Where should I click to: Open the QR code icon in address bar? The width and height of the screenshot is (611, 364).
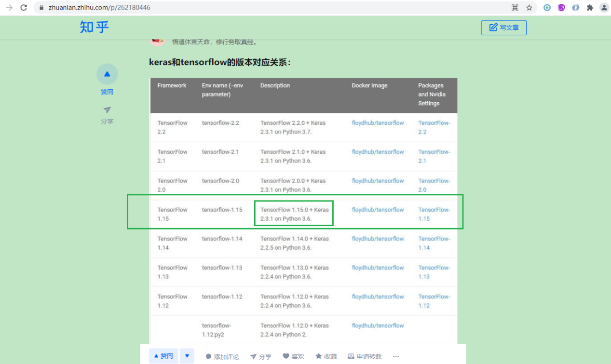click(515, 8)
